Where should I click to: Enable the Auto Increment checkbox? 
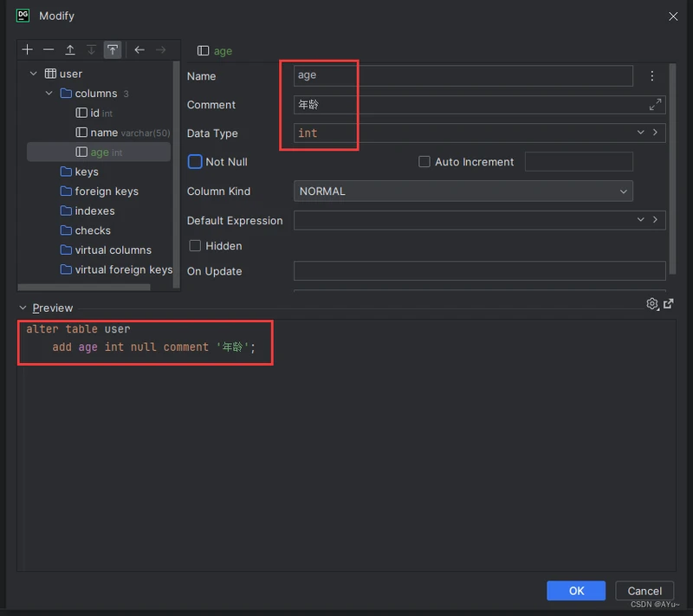point(424,162)
